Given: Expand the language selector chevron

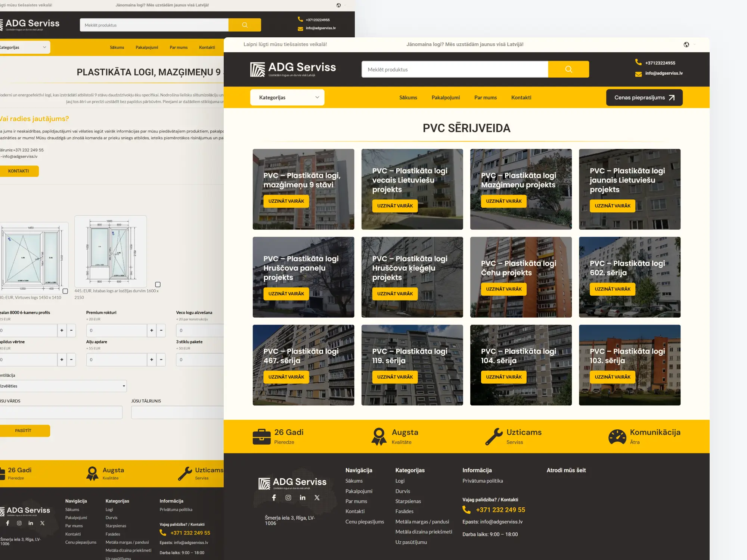Looking at the screenshot, I should click(694, 44).
